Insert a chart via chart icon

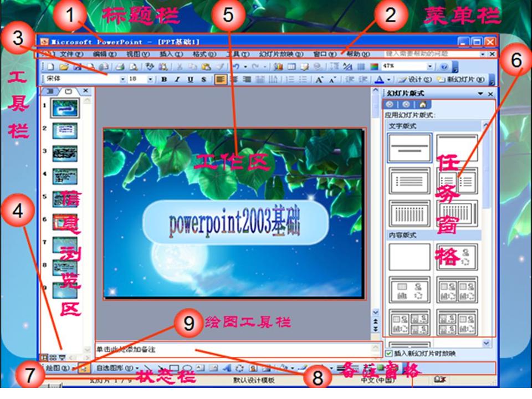[x=279, y=67]
